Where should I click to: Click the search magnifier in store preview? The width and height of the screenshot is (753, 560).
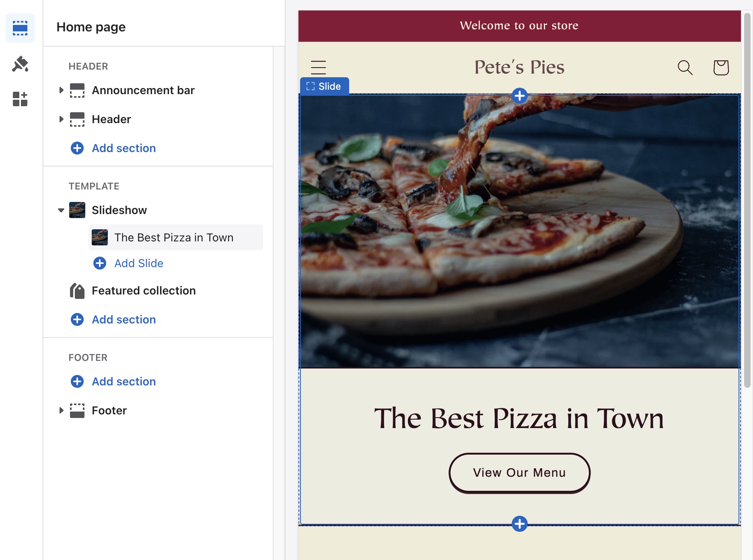click(685, 68)
